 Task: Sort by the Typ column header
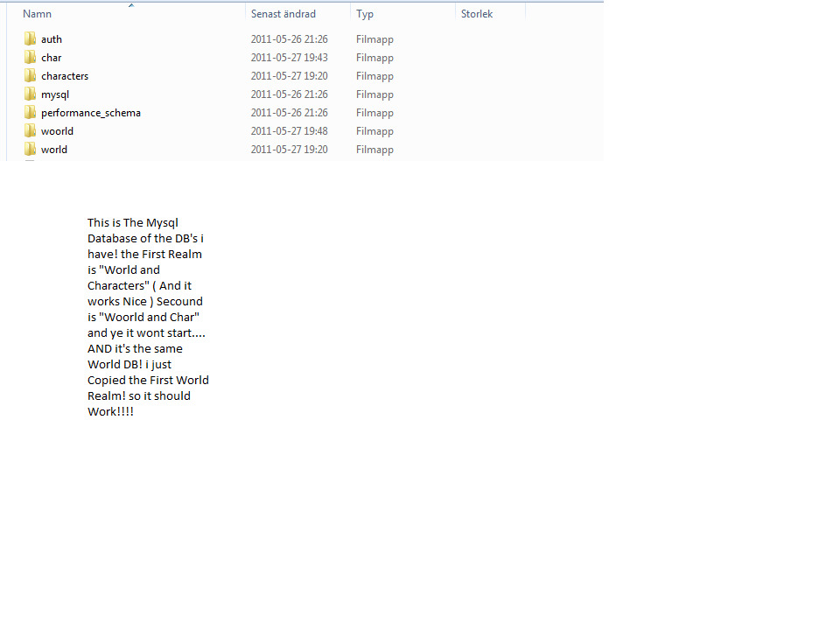[365, 15]
